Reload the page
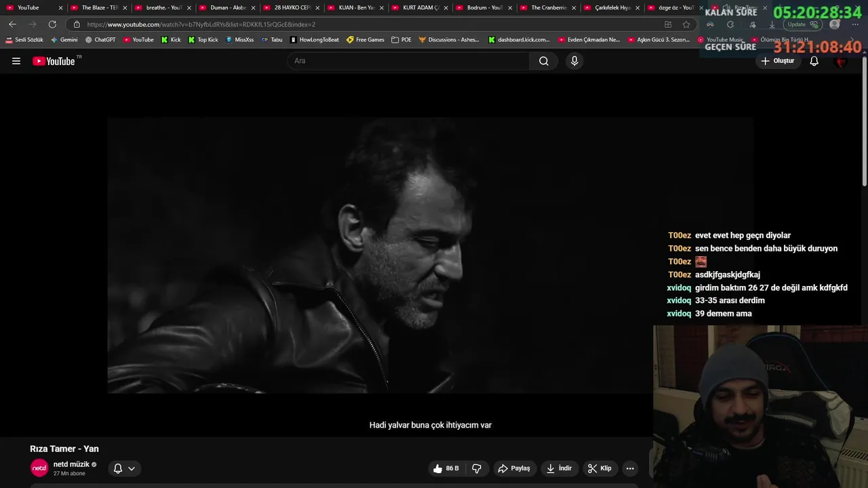Image resolution: width=868 pixels, height=488 pixels. (x=52, y=24)
